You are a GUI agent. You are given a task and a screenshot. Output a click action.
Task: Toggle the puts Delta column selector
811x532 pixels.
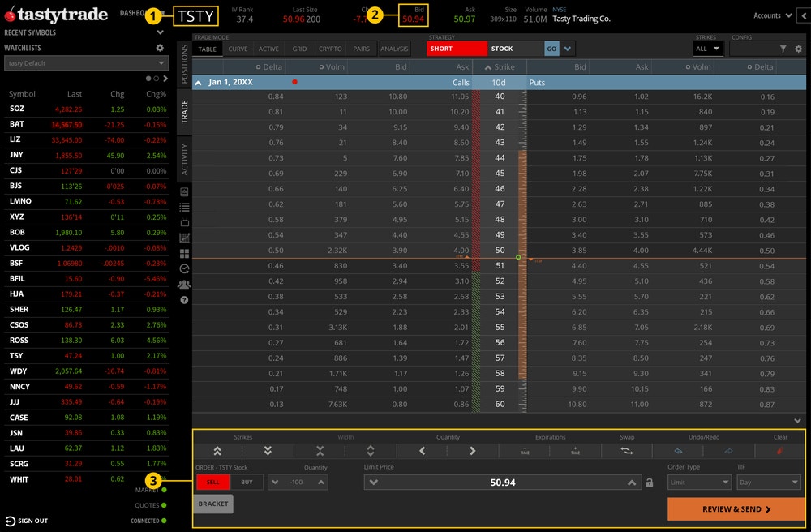click(x=749, y=67)
